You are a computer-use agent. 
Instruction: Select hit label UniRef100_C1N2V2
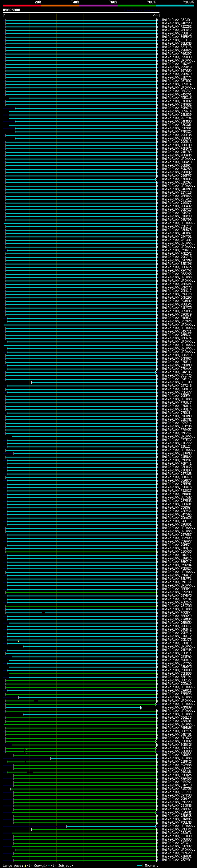177,64
